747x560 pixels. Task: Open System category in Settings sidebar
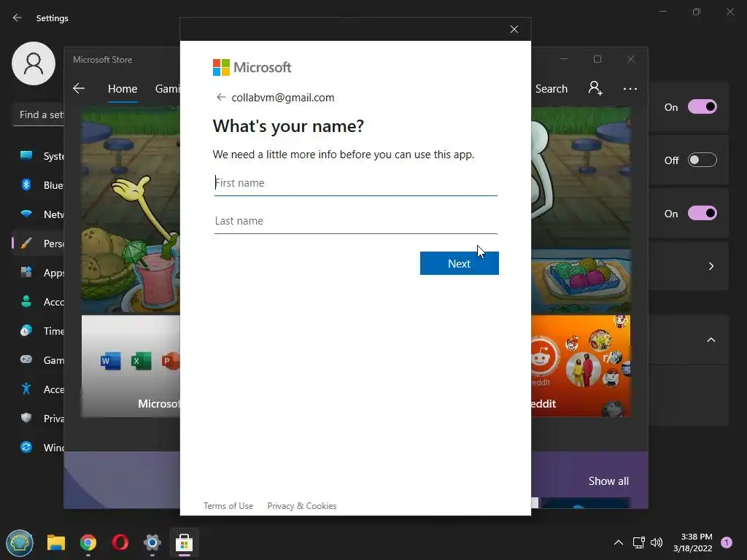click(38, 156)
